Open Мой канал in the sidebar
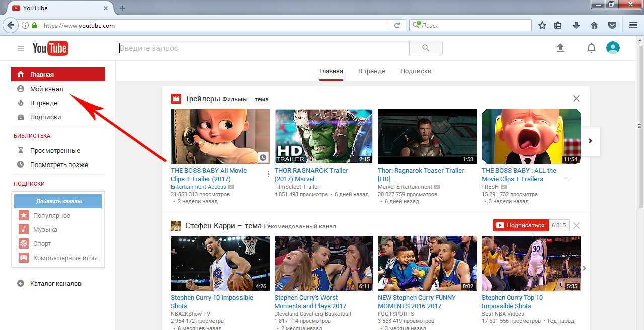The height and width of the screenshot is (330, 644). tap(46, 89)
